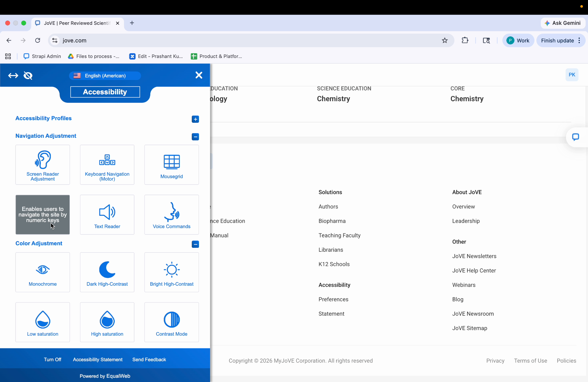
Task: Open JoVE Newsletters
Action: 474,256
